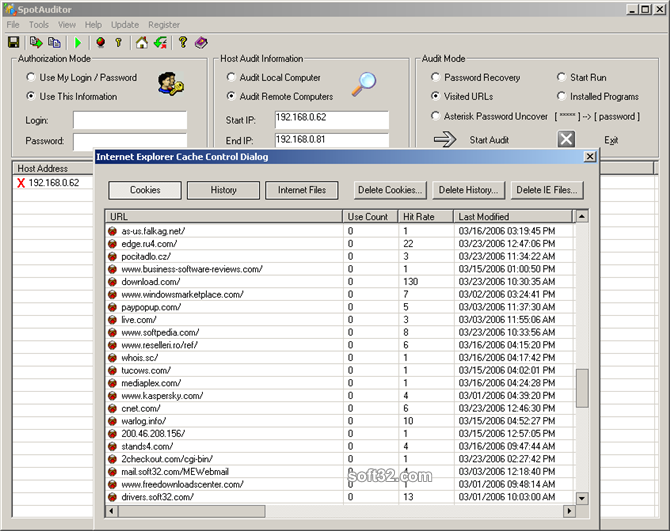Click the Host Address column header

53,168
